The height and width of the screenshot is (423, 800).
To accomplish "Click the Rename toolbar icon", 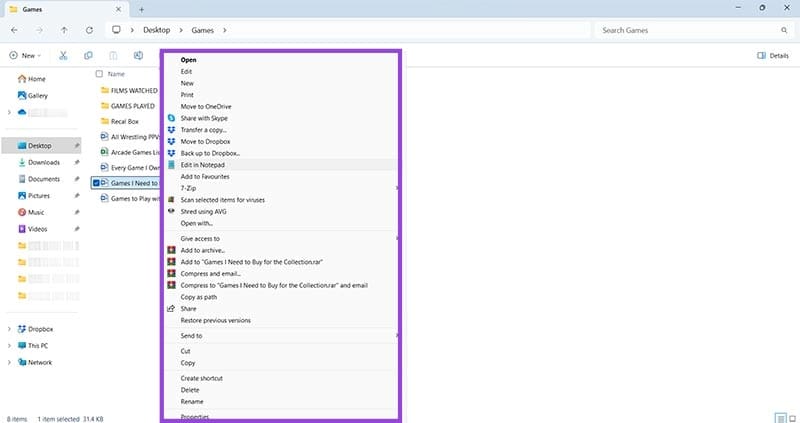I will pyautogui.click(x=138, y=56).
